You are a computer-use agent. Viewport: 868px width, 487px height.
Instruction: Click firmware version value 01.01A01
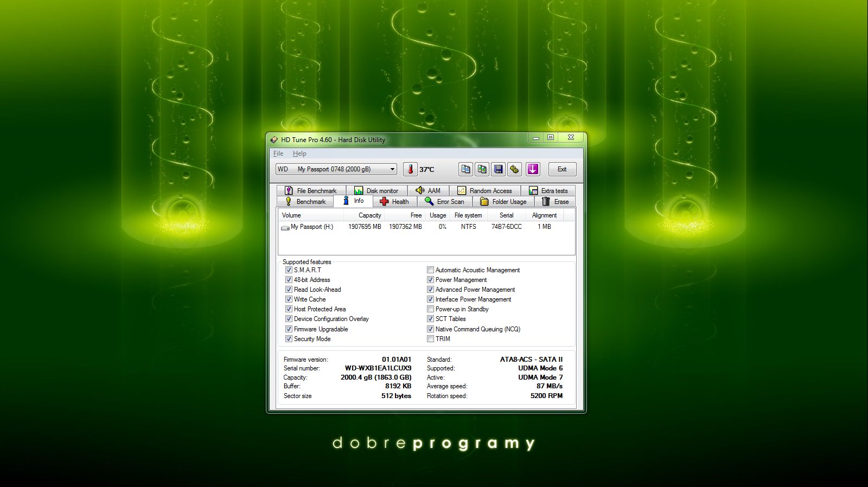[x=397, y=359]
